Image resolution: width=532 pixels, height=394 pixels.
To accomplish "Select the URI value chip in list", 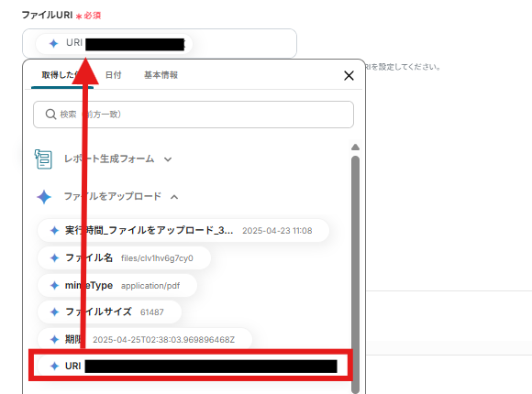I will point(191,366).
